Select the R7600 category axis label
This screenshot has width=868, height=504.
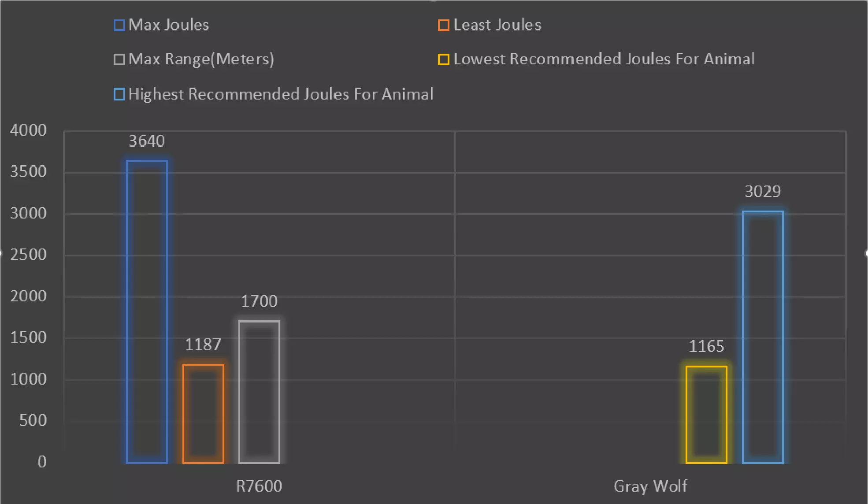coord(259,486)
